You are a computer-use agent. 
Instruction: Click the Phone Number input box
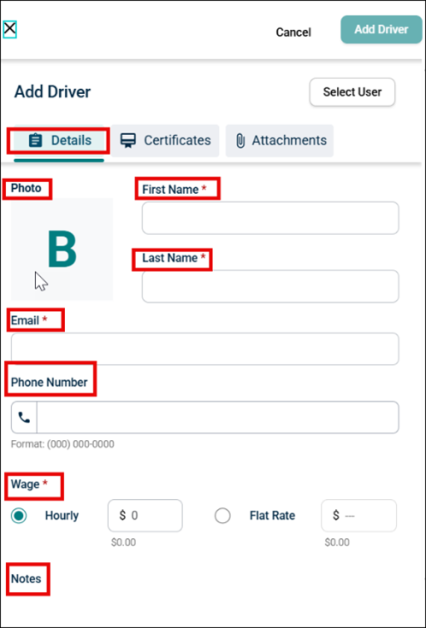pos(218,417)
